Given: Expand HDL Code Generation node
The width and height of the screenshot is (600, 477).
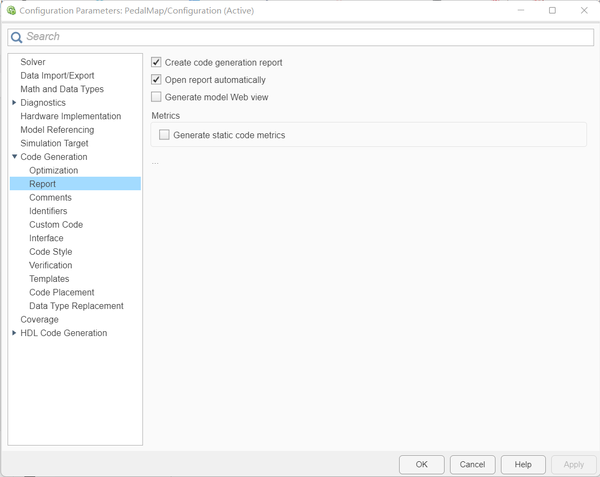Looking at the screenshot, I should point(14,333).
